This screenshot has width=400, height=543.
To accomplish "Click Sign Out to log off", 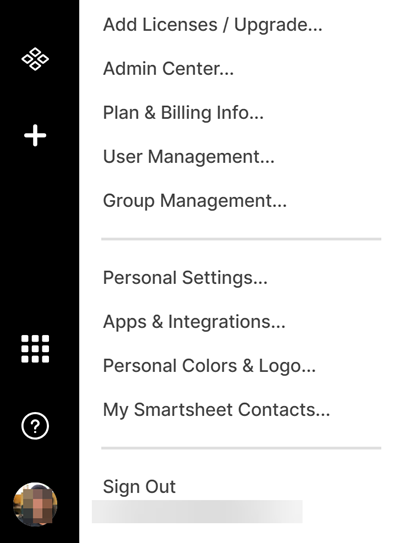I will click(x=139, y=487).
